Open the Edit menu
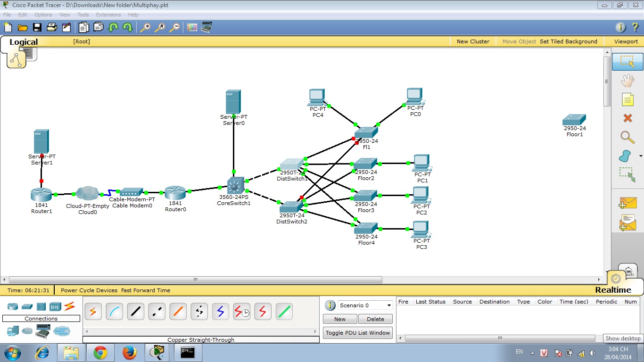This screenshot has height=362, width=644. tap(23, 15)
